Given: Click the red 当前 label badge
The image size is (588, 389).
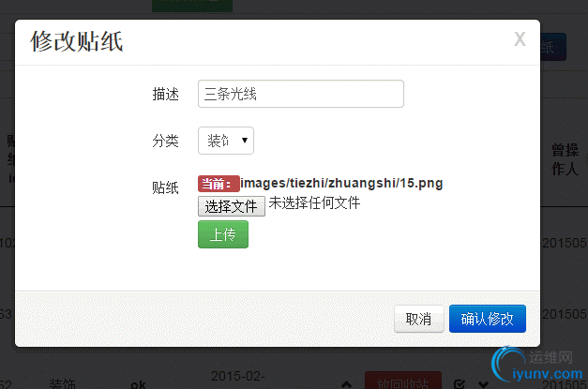Looking at the screenshot, I should [219, 184].
